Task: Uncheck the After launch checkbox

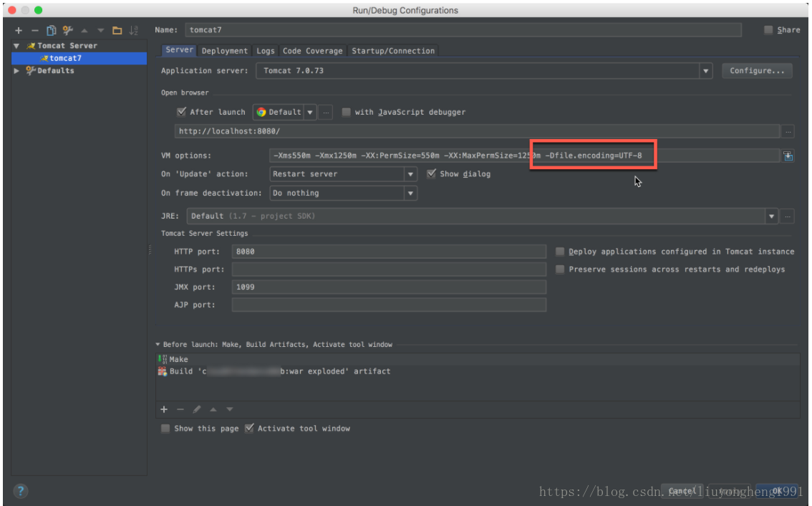Action: click(181, 112)
